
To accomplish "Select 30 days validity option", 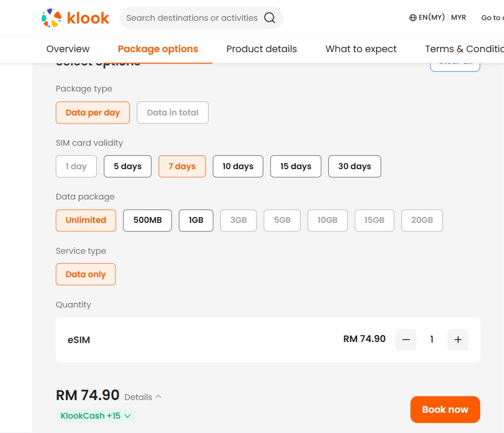I will coord(354,166).
